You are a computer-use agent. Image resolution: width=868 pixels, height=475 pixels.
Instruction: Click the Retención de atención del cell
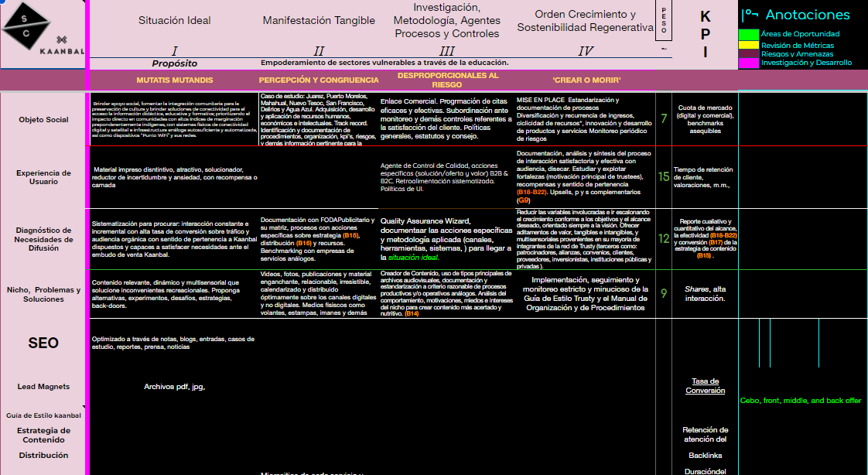coord(705,435)
